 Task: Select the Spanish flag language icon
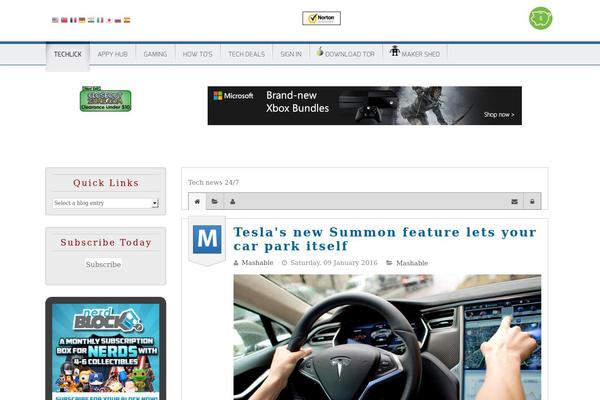127,20
